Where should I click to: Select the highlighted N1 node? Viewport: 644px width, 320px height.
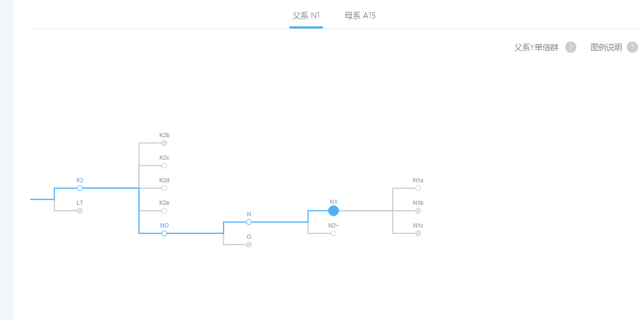coord(334,211)
